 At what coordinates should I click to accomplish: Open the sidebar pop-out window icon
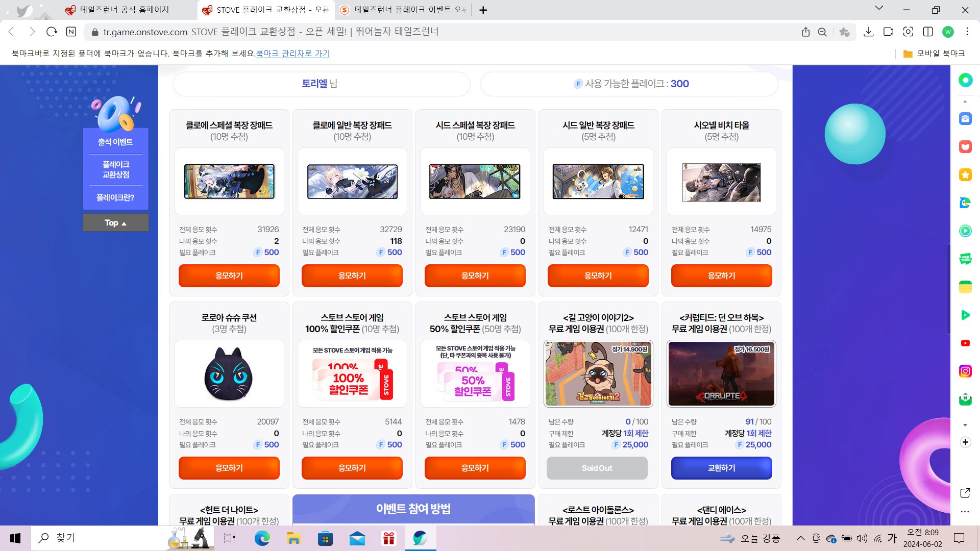click(x=965, y=493)
